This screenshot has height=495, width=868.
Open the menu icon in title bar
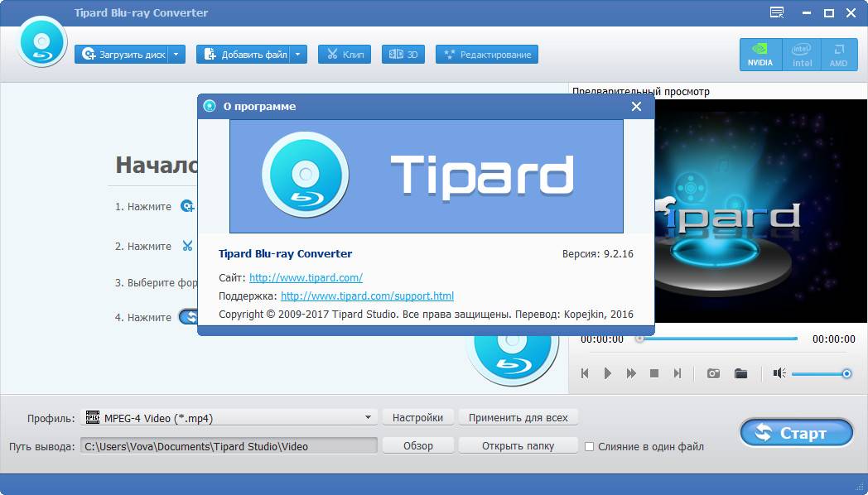[x=777, y=12]
